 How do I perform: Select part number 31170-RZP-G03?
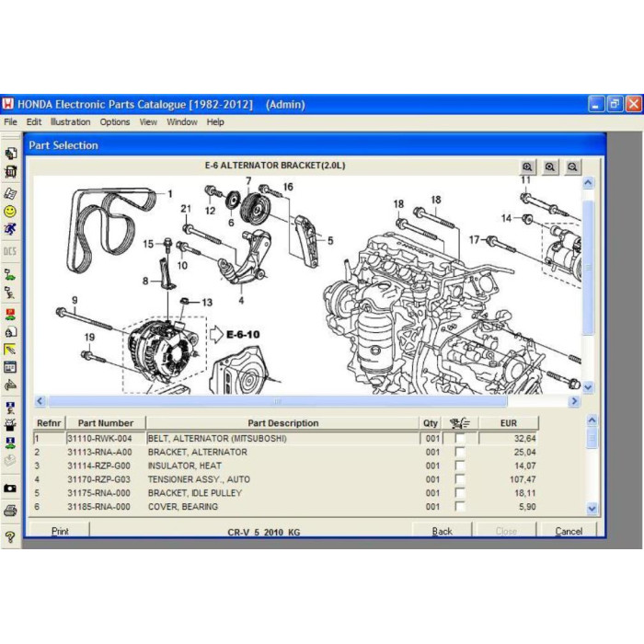tap(99, 479)
